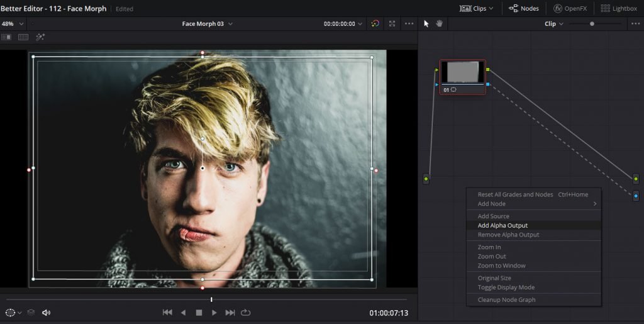Select Cleanup Node Graph menu item
The height and width of the screenshot is (324, 644).
(x=506, y=299)
